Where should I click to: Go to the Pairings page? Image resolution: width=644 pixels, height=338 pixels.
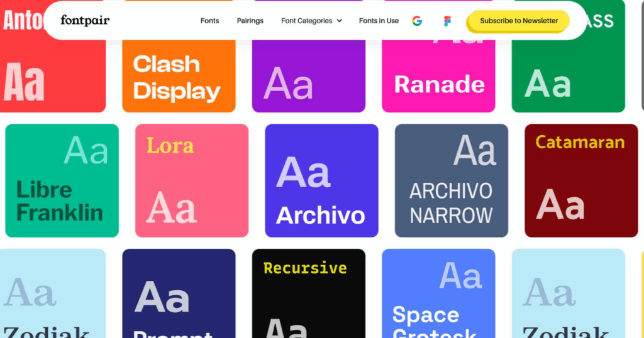(250, 21)
